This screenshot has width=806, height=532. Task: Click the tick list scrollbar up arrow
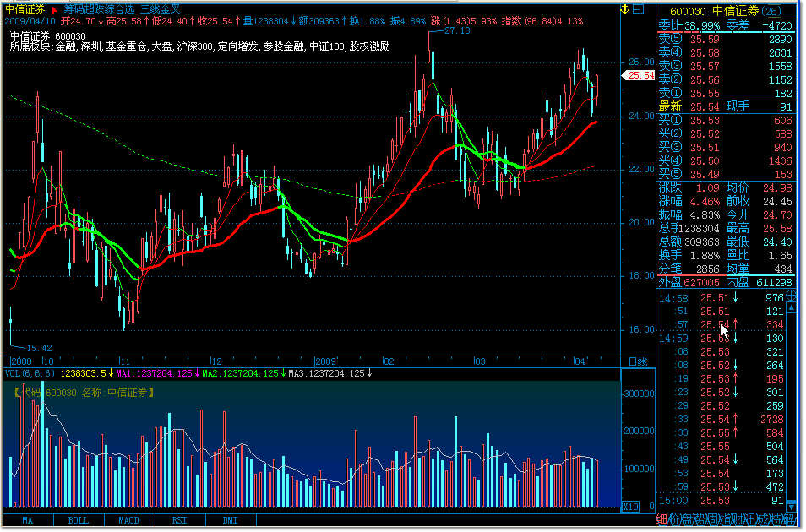coord(792,307)
